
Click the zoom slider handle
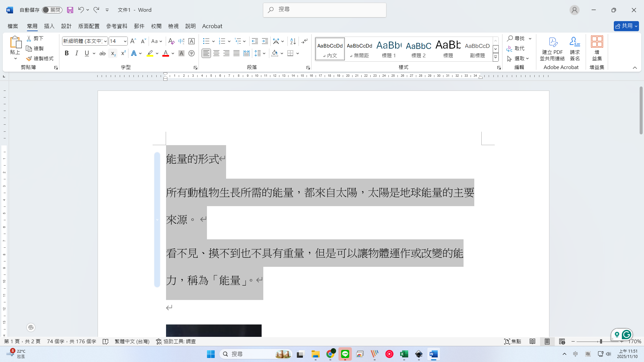click(x=601, y=341)
